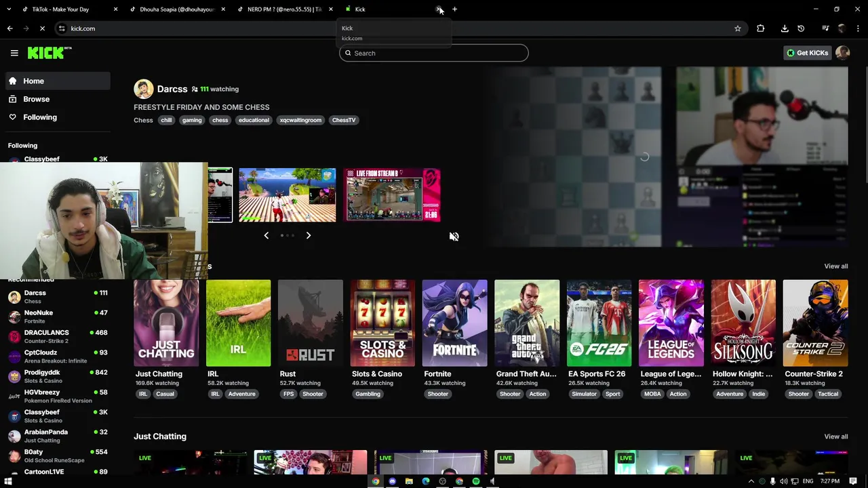Go to next featured stream carousel

(x=309, y=235)
